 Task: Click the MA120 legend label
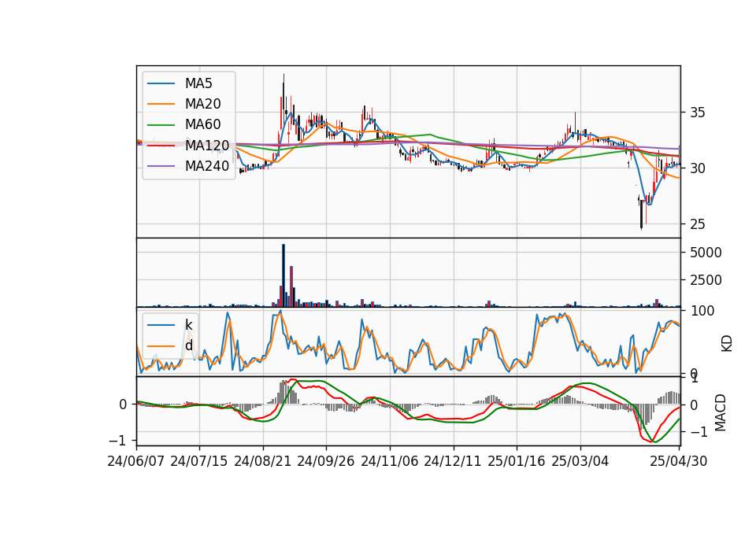[x=207, y=145]
